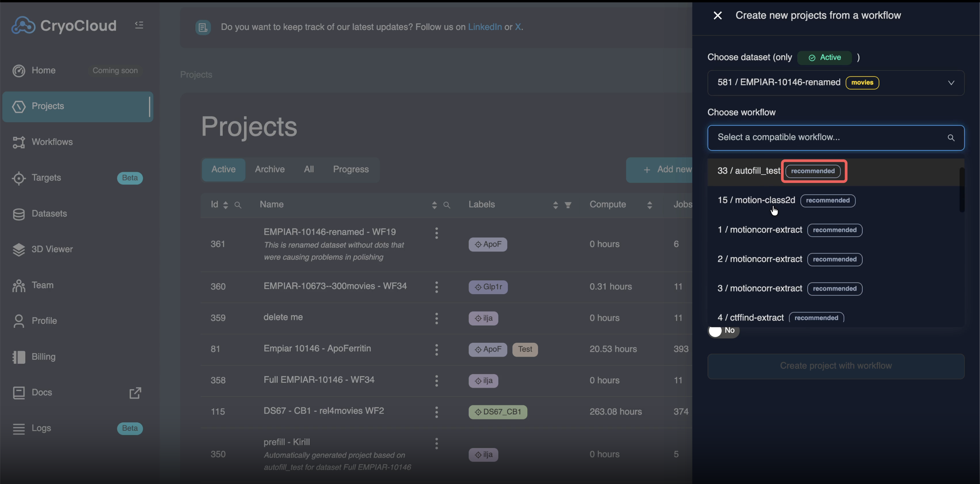Click Create project with workflow button
This screenshot has width=980, height=484.
835,366
